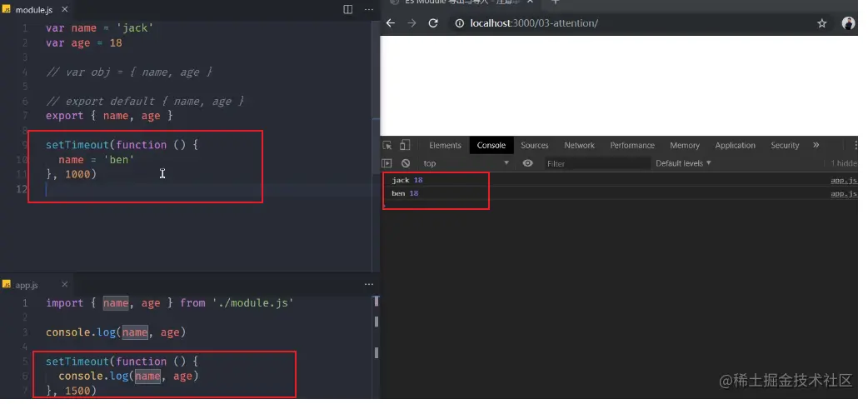Open the Memory panel
The image size is (868, 404).
click(684, 146)
